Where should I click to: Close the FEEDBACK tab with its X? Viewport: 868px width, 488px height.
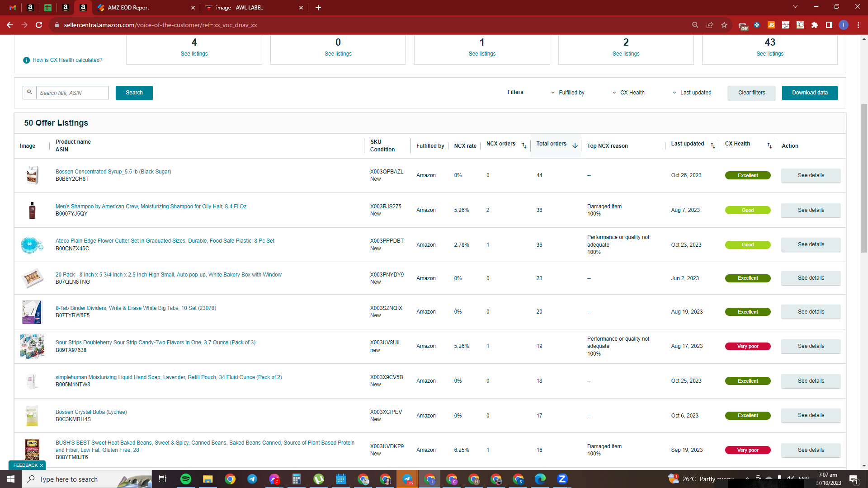point(42,465)
